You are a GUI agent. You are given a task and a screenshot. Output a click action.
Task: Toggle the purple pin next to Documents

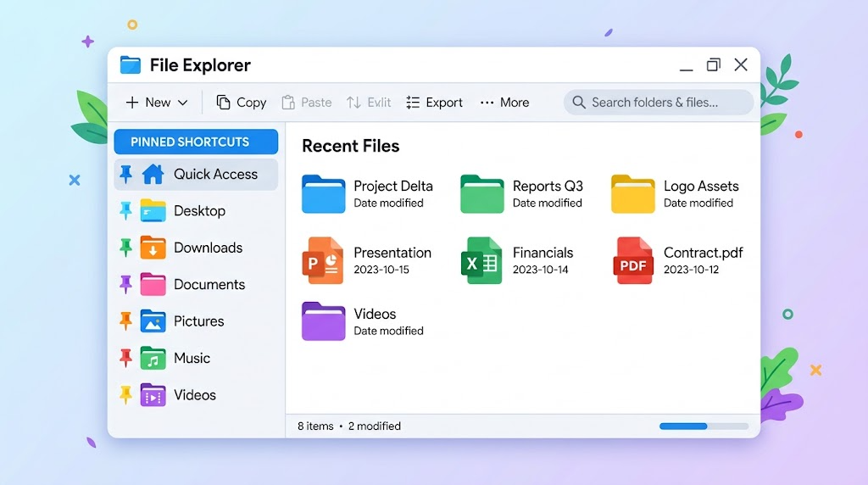[x=126, y=285]
